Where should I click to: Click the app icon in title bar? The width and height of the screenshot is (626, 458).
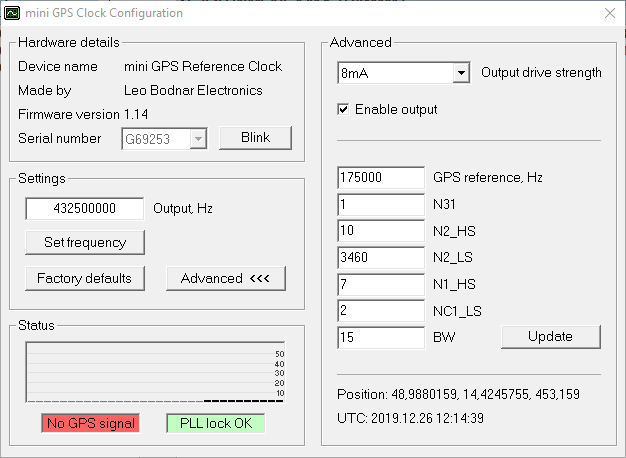(x=13, y=14)
